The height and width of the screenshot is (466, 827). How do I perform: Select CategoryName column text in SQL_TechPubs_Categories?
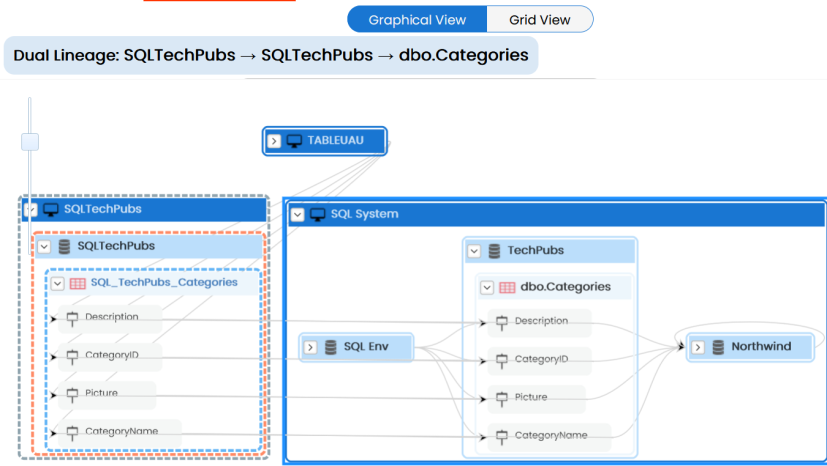point(121,431)
